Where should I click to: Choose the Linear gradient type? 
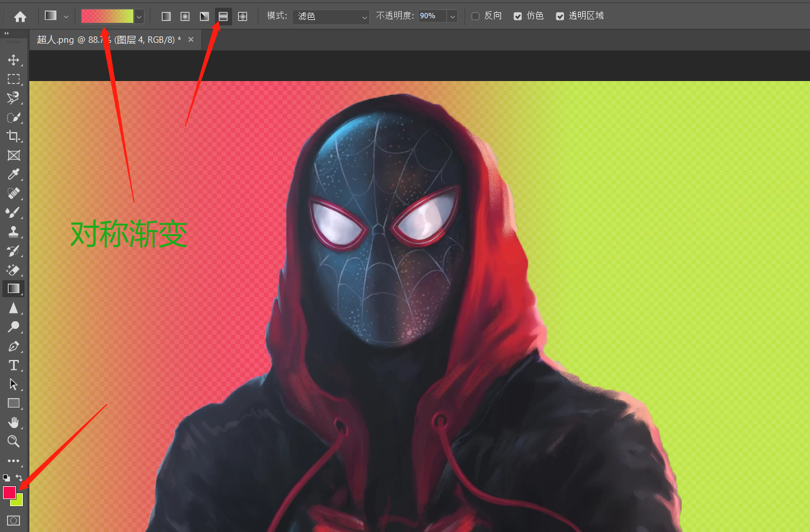coord(166,16)
